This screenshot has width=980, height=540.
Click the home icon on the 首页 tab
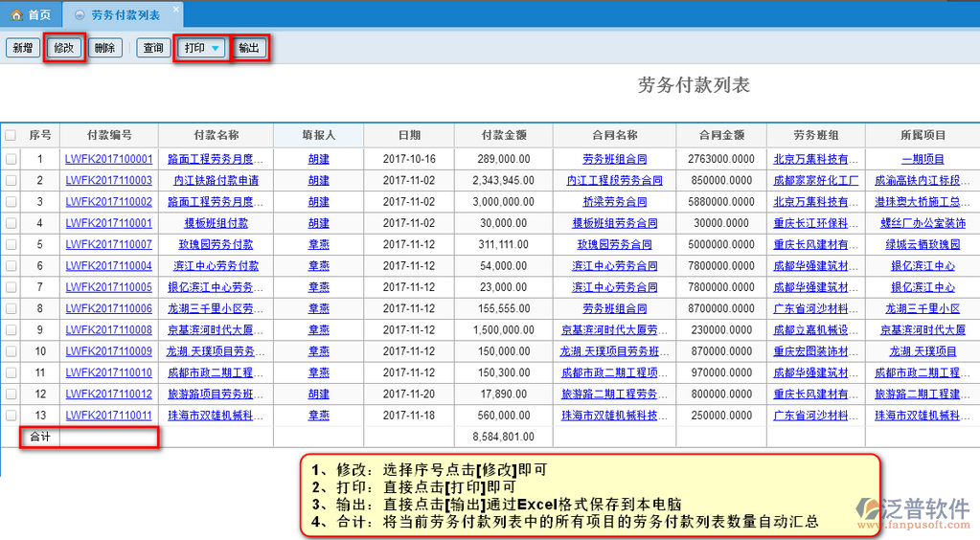16,14
